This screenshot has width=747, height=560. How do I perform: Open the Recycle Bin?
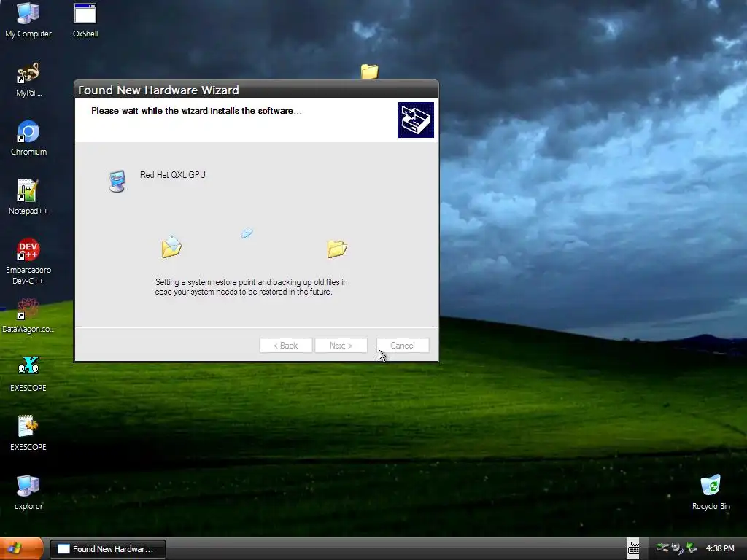711,492
